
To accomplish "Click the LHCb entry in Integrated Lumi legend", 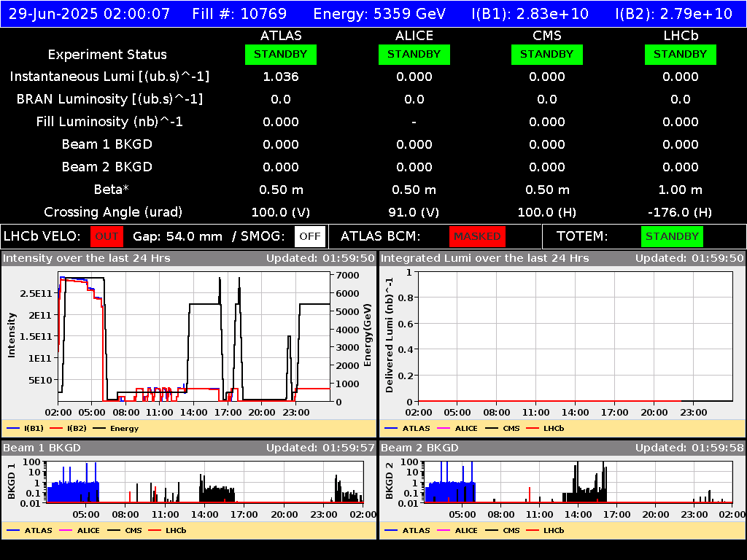I will (x=544, y=428).
